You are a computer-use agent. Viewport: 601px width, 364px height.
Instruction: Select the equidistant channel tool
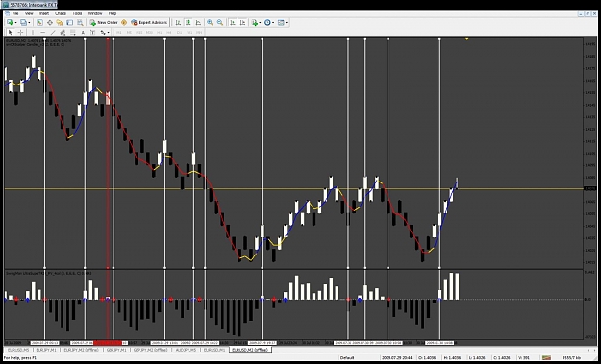(63, 32)
